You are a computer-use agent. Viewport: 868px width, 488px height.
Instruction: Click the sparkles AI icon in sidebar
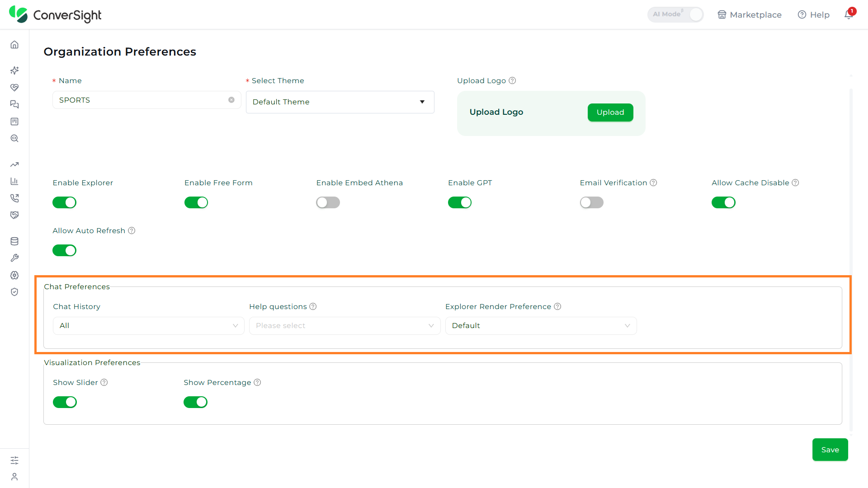14,70
